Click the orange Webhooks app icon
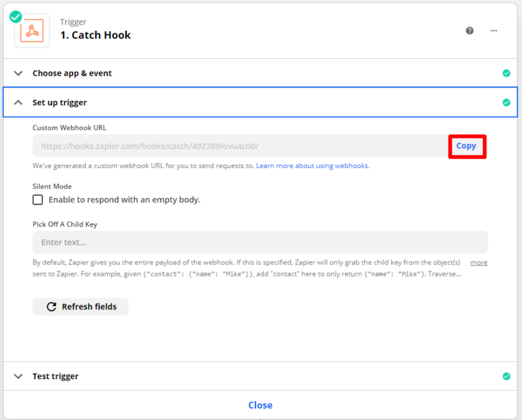 point(32,31)
